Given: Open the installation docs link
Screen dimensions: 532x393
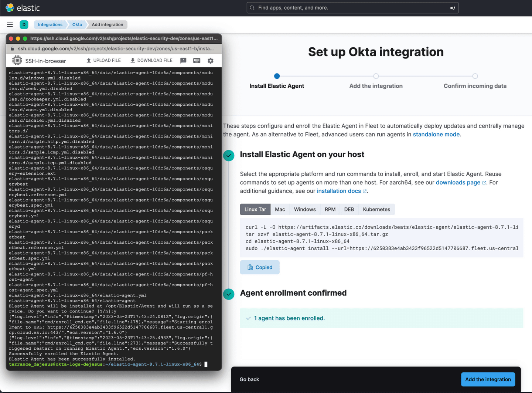Looking at the screenshot, I should 339,191.
